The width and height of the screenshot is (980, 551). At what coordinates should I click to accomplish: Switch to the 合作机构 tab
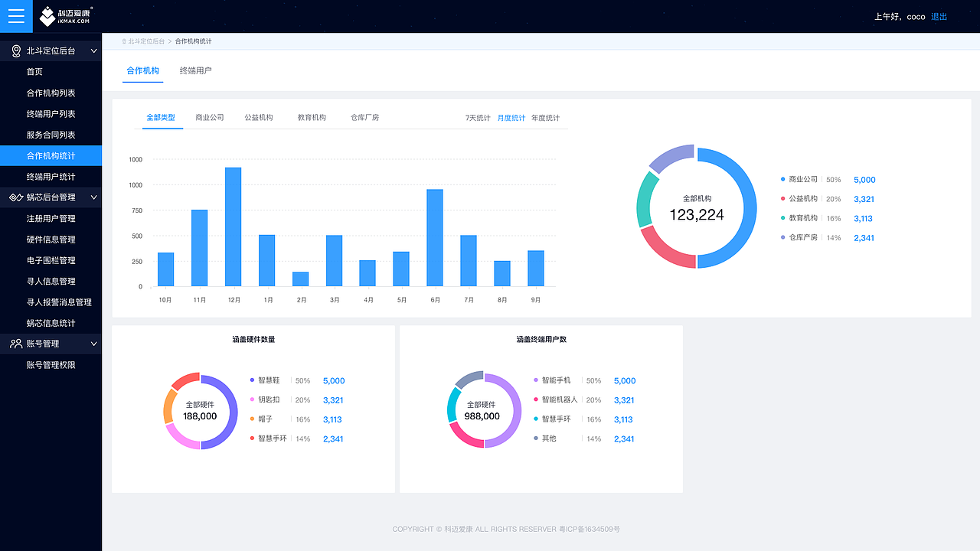click(142, 71)
